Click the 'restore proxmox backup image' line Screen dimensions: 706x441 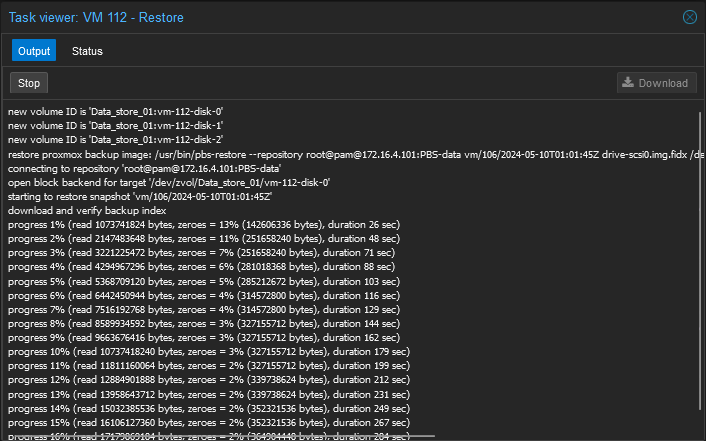356,155
